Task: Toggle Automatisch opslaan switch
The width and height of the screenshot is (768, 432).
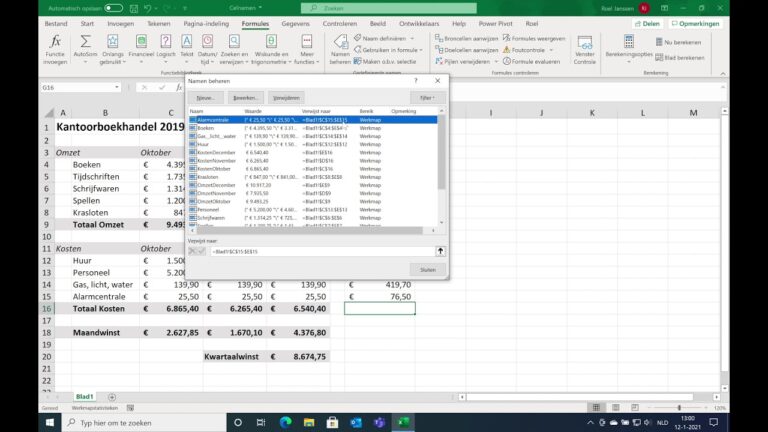Action: point(113,8)
